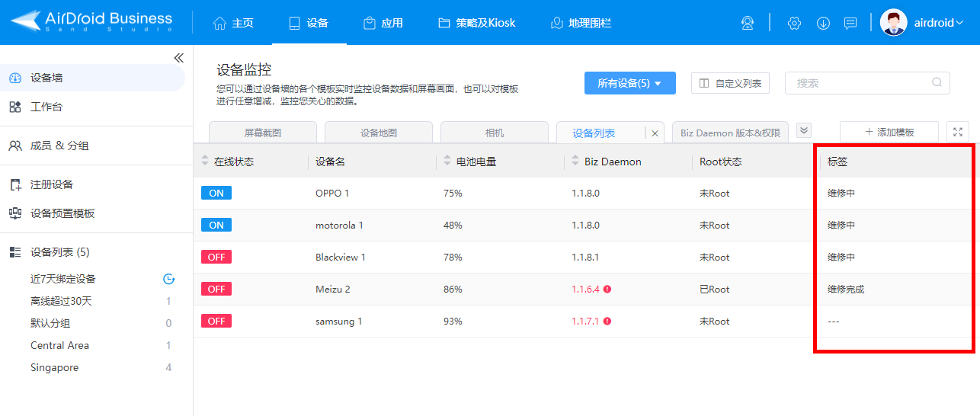The height and width of the screenshot is (416, 980).
Task: Click 标签 column header
Action: [x=837, y=162]
